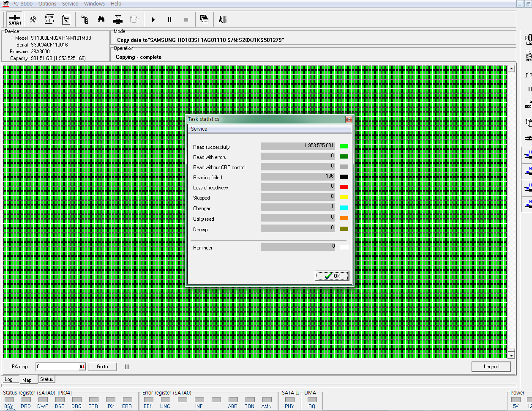Click the drive info scroll icon
This screenshot has height=411, width=532.
click(x=49, y=19)
